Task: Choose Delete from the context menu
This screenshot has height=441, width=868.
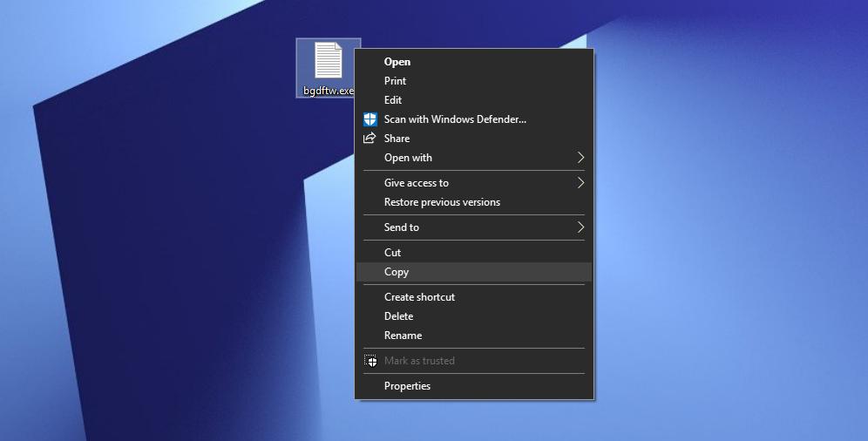Action: pyautogui.click(x=474, y=316)
